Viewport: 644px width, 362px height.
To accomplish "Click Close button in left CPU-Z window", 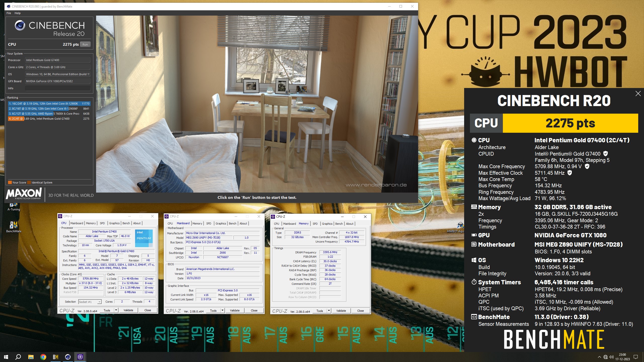I will [x=148, y=310].
